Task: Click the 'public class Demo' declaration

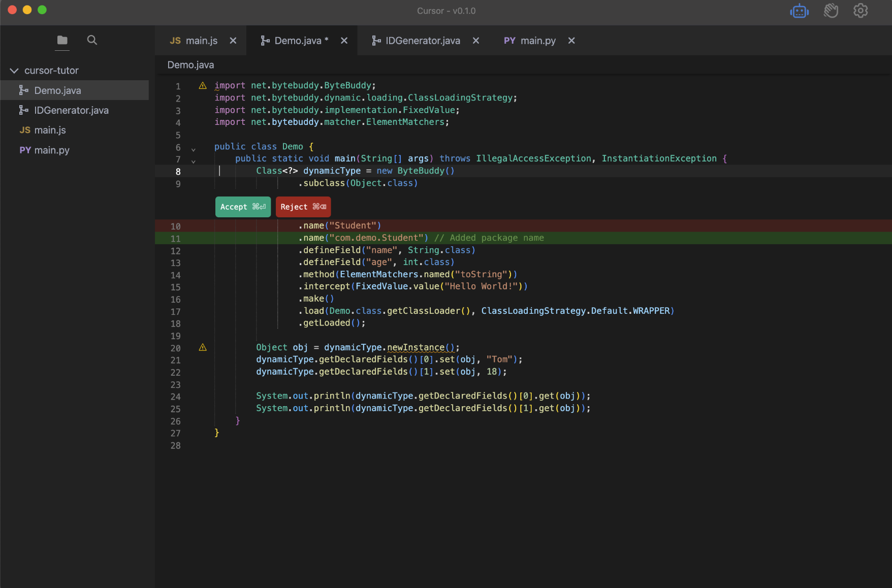Action: 259,146
